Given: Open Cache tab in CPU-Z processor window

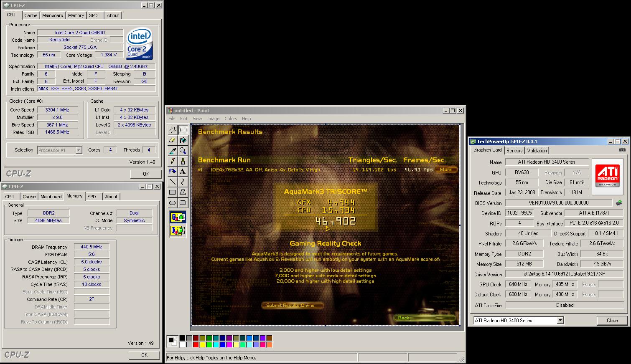Looking at the screenshot, I should tap(31, 15).
